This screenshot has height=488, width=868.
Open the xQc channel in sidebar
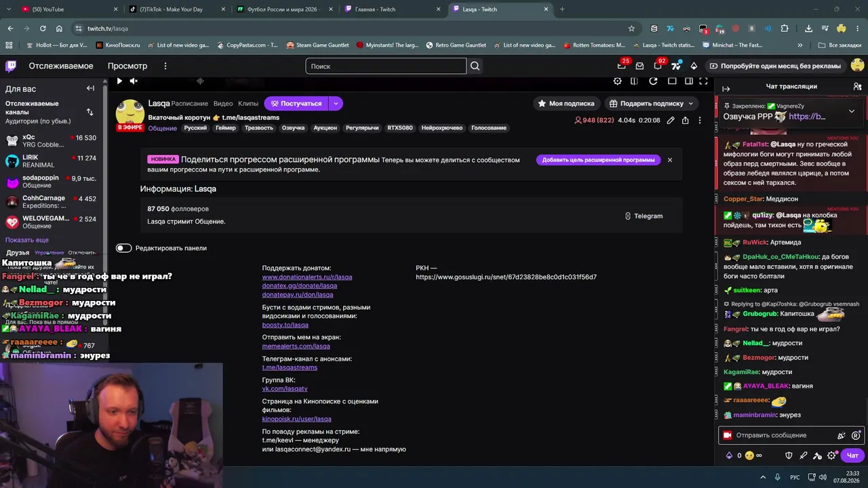[52, 141]
